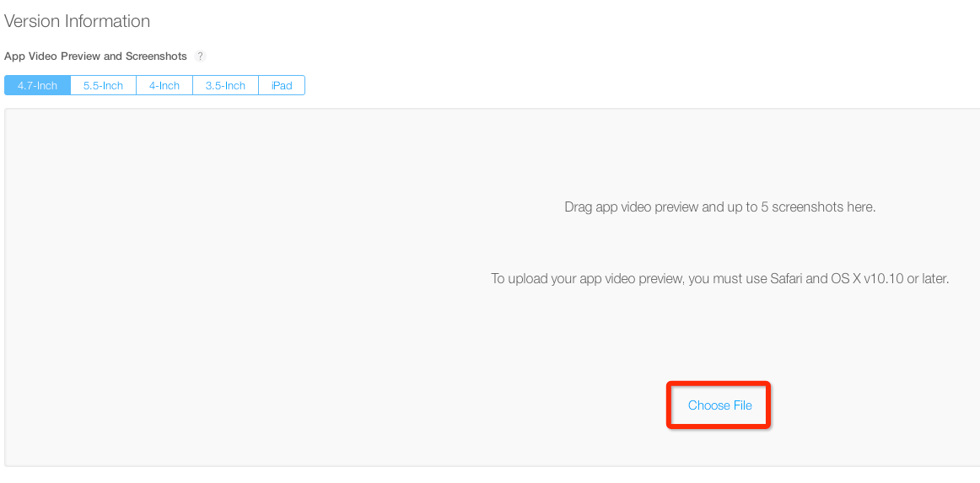
Task: Click the Version Information heading
Action: click(77, 21)
